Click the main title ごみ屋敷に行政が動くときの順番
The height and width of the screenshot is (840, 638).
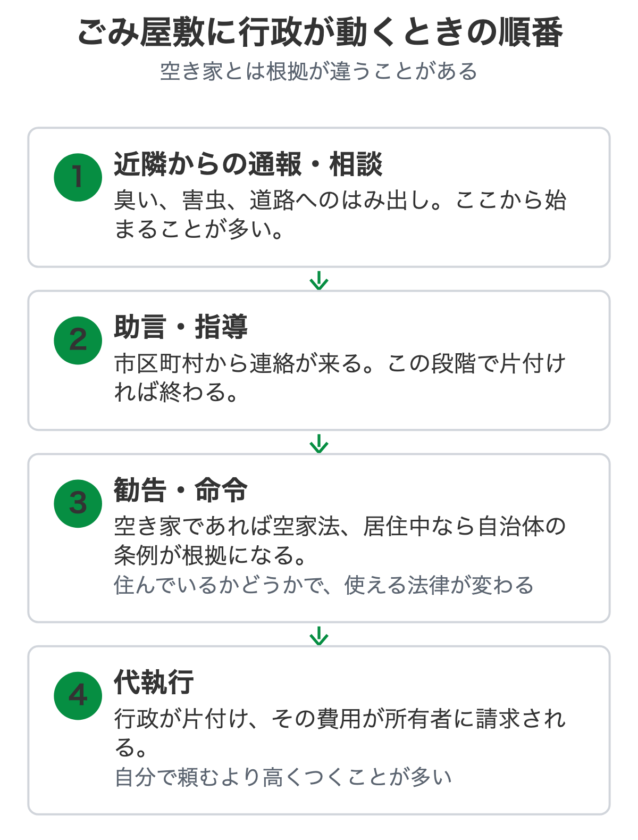[319, 33]
